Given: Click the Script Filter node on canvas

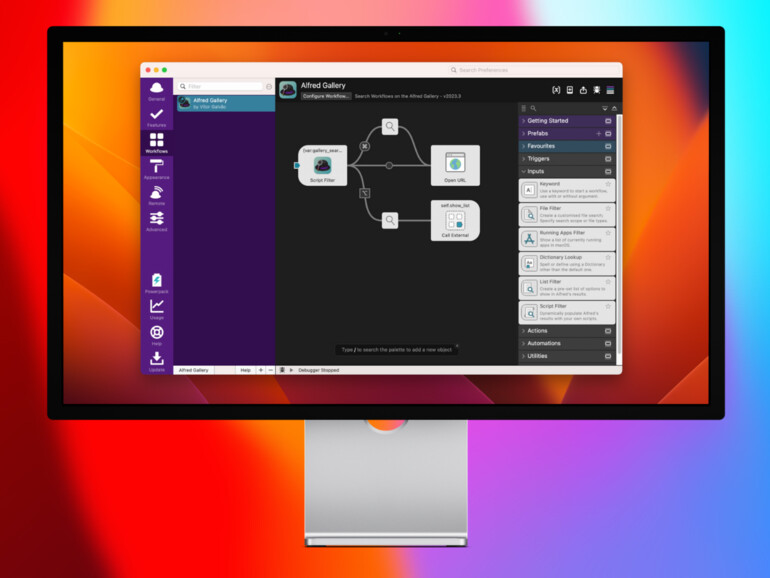Looking at the screenshot, I should pos(323,165).
